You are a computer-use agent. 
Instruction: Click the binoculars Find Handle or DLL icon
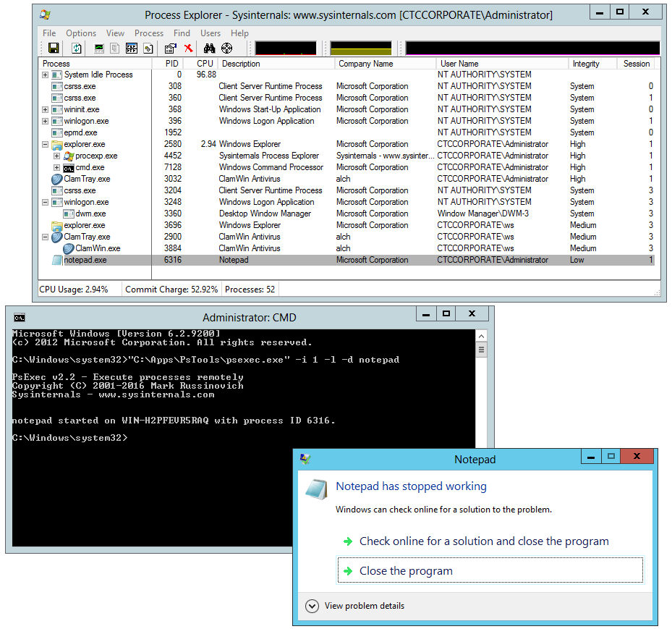(209, 48)
